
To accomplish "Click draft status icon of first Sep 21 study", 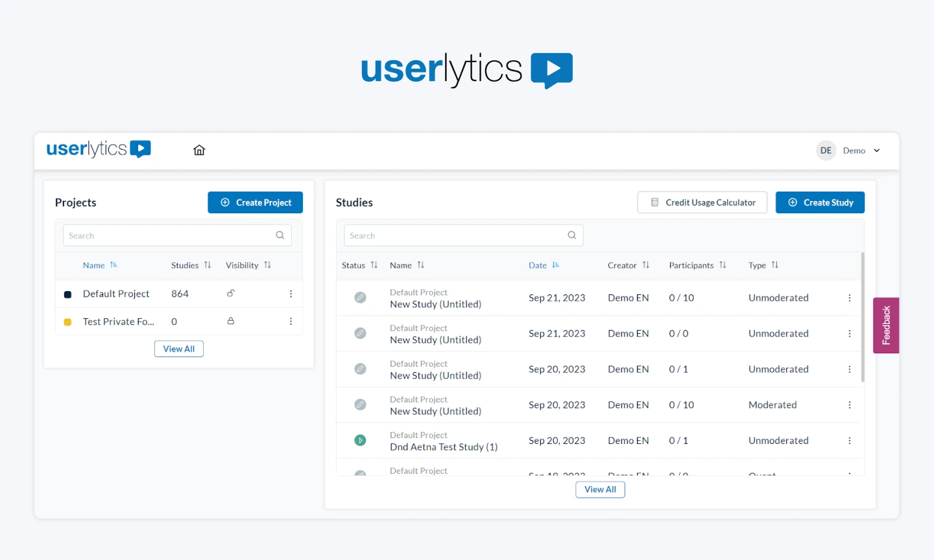I will (x=360, y=297).
